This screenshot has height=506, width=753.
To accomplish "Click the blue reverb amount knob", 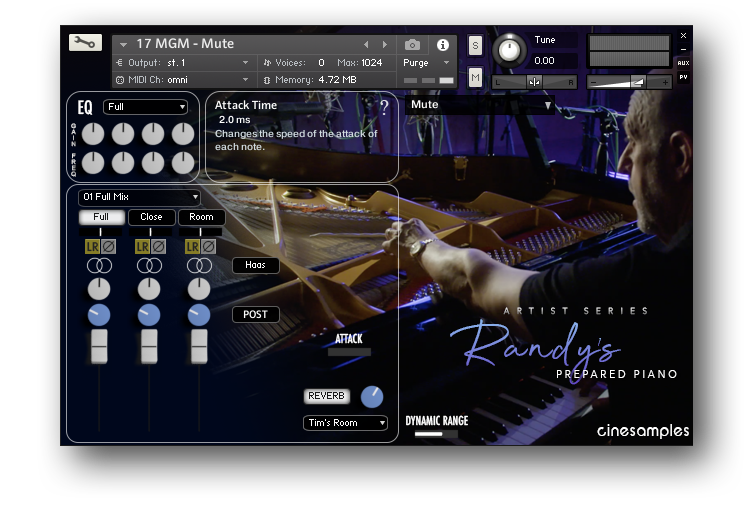I will tap(372, 397).
